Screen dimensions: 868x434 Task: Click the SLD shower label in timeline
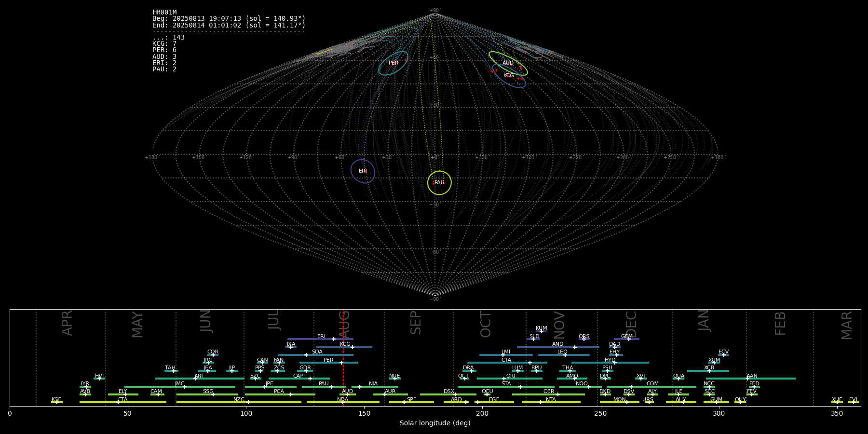pyautogui.click(x=534, y=337)
